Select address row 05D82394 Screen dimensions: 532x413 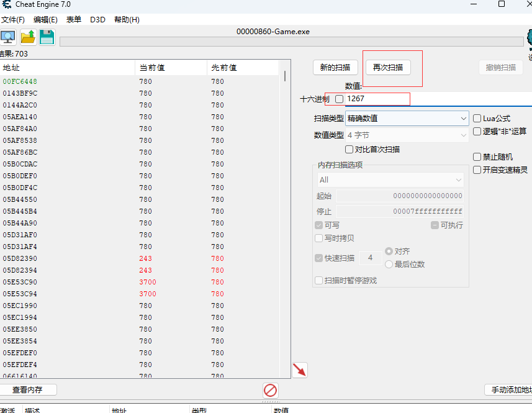coord(140,270)
